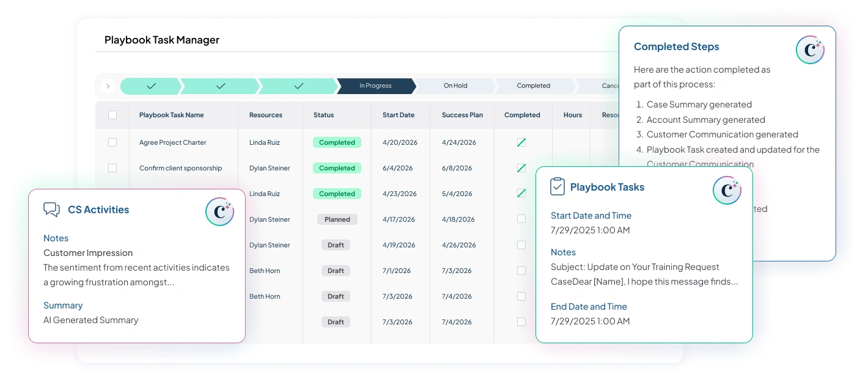
Task: Click the Playbook Tasks clipboard icon
Action: (557, 187)
